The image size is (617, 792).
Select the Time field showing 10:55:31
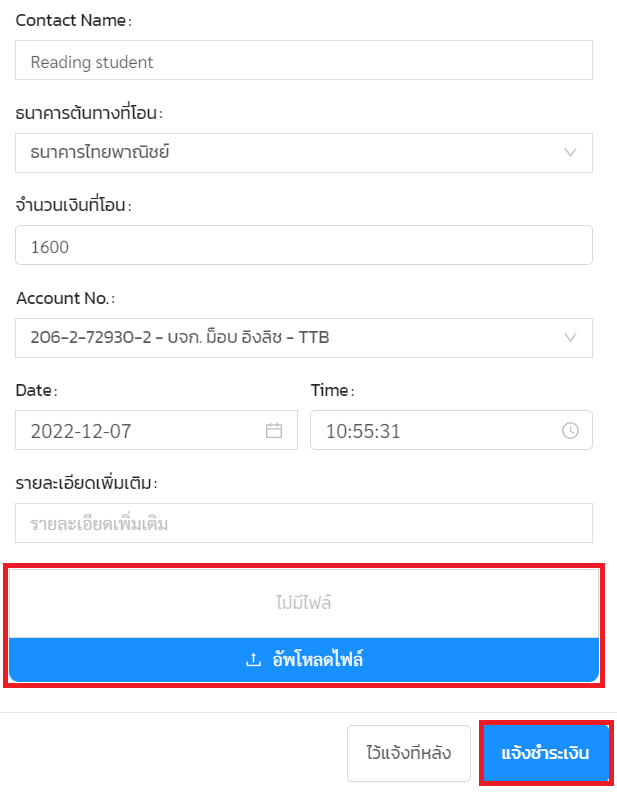click(451, 430)
